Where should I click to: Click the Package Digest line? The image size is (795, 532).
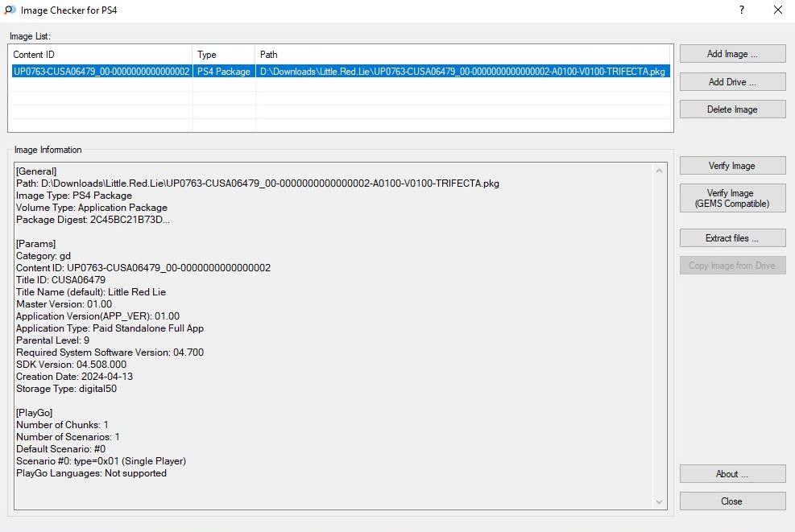[93, 220]
